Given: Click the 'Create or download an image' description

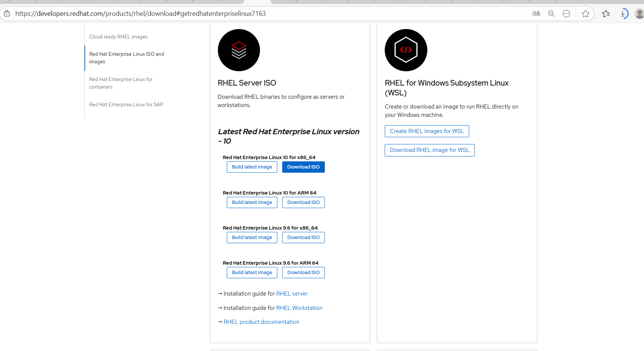Looking at the screenshot, I should 451,111.
